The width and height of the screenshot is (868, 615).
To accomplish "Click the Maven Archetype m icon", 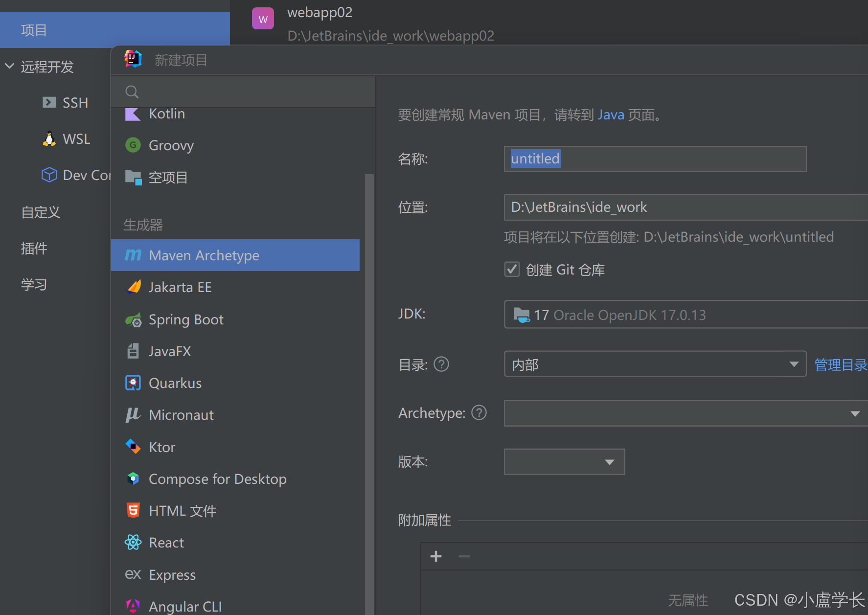I will (133, 255).
